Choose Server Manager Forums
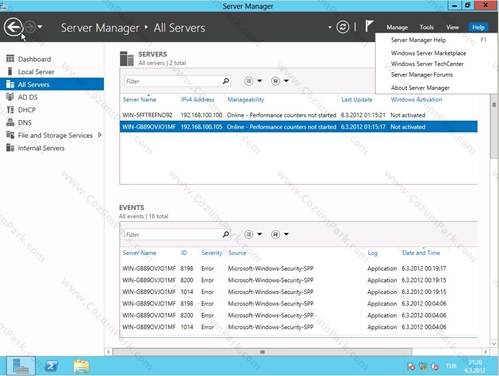 point(422,75)
